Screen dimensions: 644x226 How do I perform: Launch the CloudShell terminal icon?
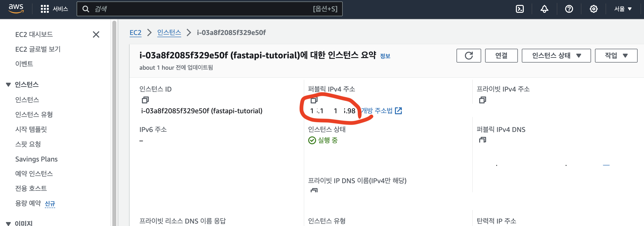(x=520, y=9)
